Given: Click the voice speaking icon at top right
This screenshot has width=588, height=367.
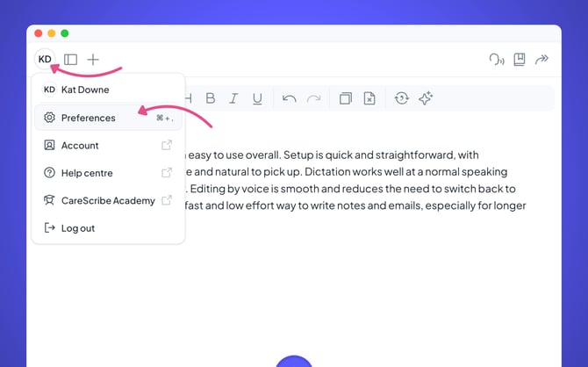Looking at the screenshot, I should click(497, 60).
